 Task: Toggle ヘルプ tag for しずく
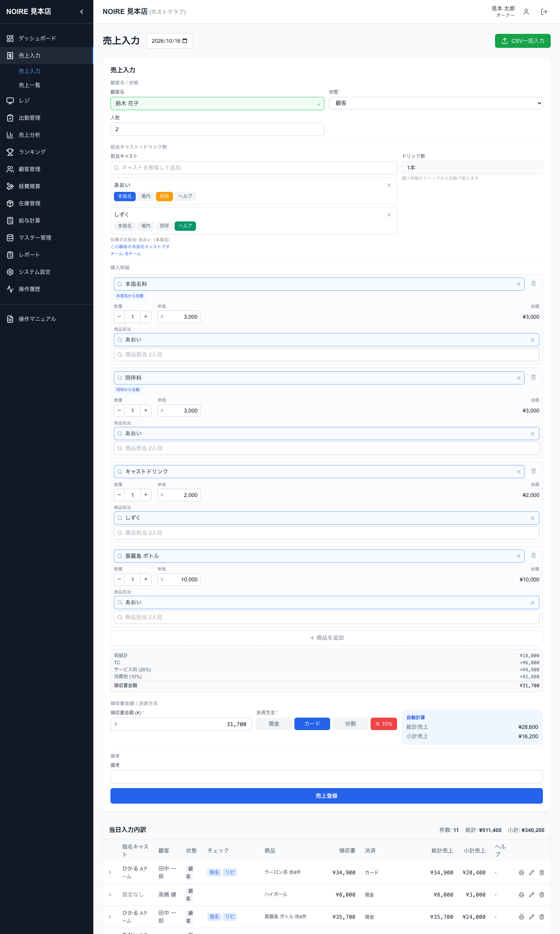(185, 226)
